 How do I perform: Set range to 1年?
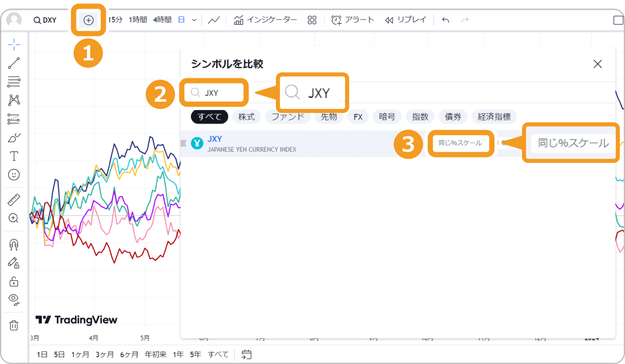pos(178,354)
